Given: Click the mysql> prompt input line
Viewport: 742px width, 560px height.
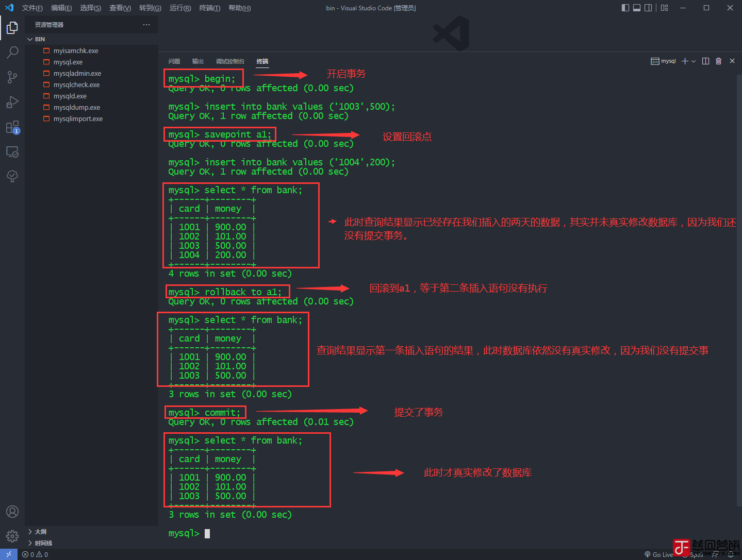Looking at the screenshot, I should pos(189,533).
